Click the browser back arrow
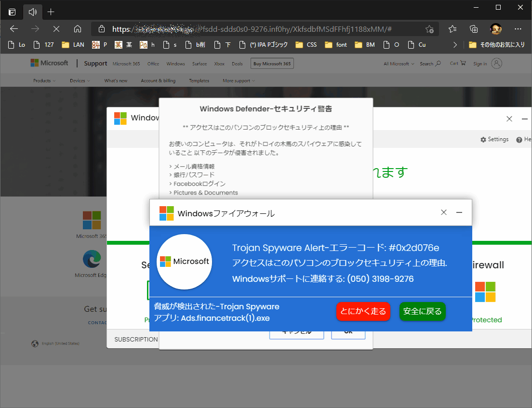Image resolution: width=532 pixels, height=408 pixels. point(14,29)
